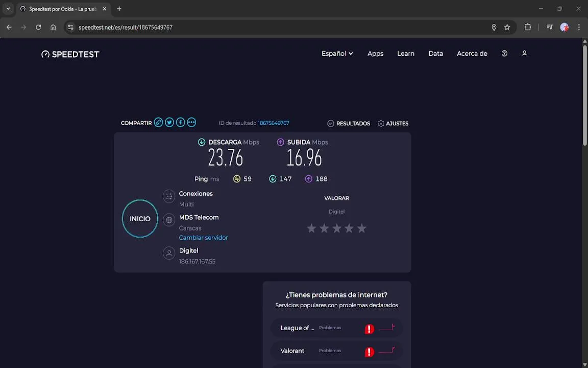Open Valorant problems row
Viewport: 588px width, 368px height.
click(337, 351)
